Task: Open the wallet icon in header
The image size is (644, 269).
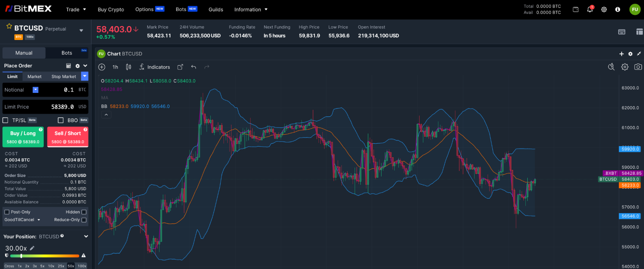Action: [x=576, y=9]
